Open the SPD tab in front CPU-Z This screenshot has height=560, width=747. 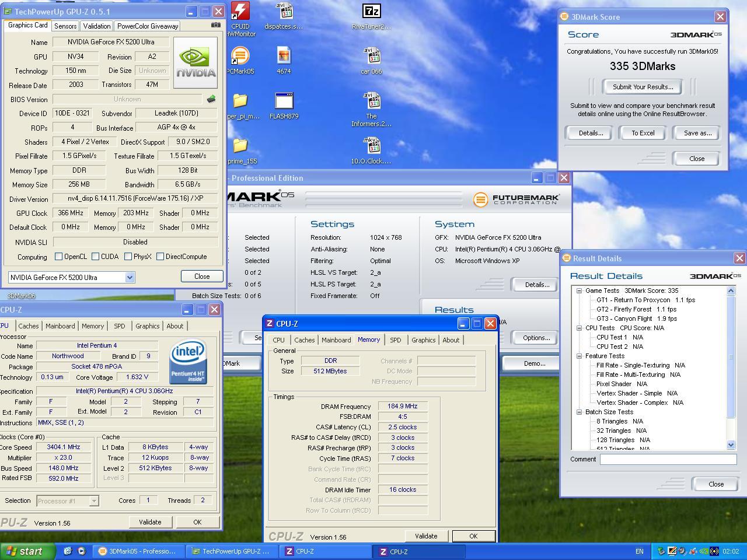point(395,340)
